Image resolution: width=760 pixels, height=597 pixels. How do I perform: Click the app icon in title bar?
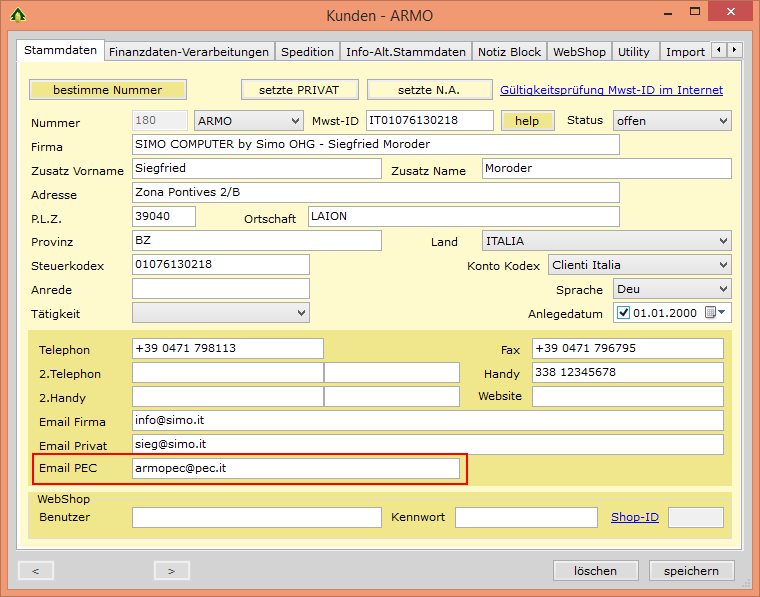[17, 16]
